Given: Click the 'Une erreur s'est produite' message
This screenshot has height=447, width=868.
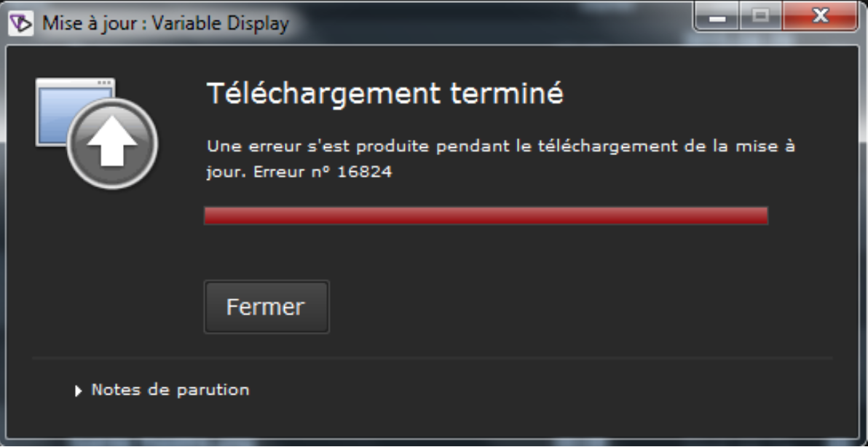Looking at the screenshot, I should click(501, 159).
